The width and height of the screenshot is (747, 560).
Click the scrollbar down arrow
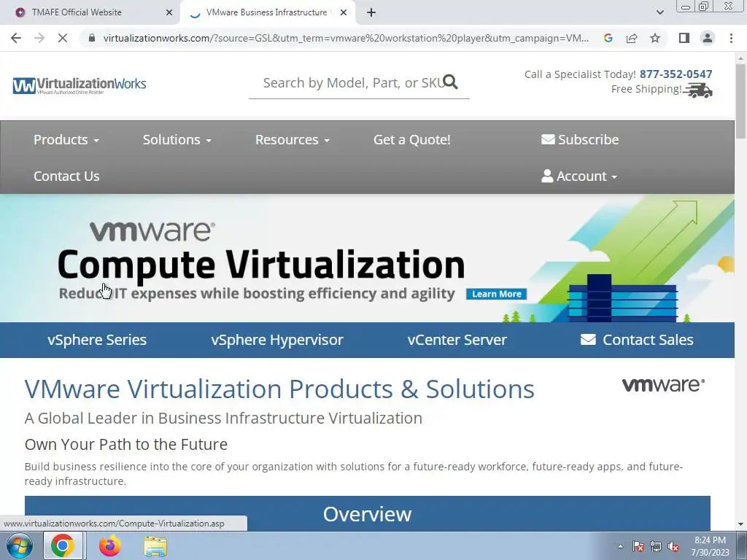pos(740,524)
